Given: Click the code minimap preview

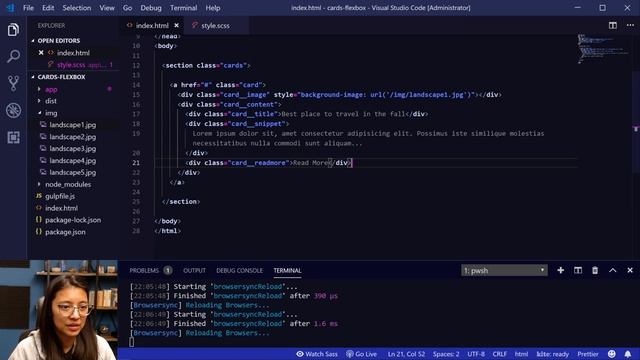Looking at the screenshot, I should (603, 49).
